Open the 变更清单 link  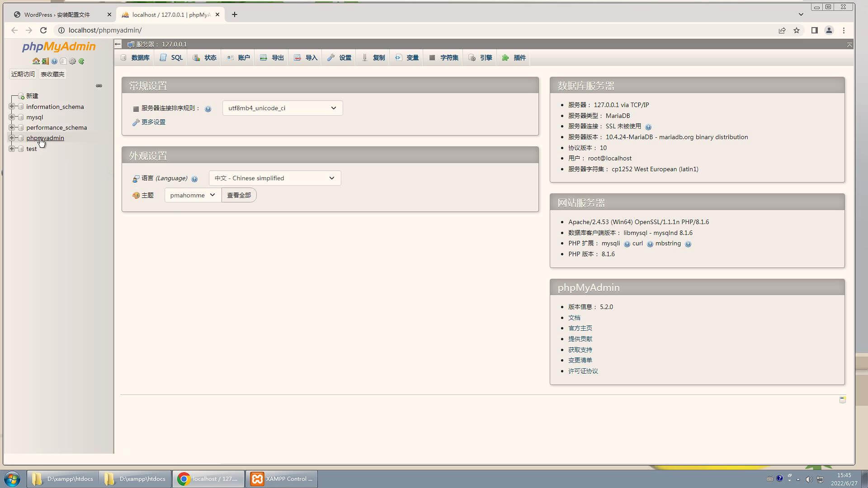tap(580, 360)
